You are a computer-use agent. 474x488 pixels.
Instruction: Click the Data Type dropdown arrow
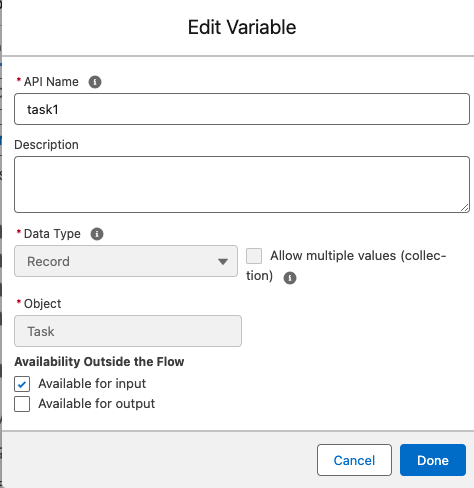(223, 261)
